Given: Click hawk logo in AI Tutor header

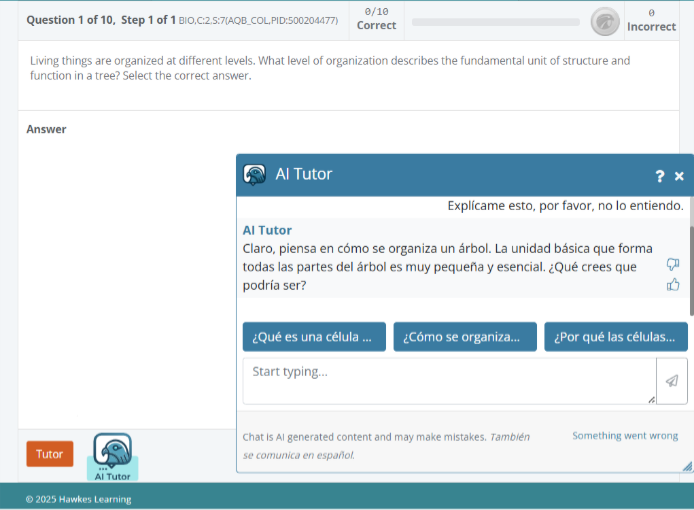Looking at the screenshot, I should pyautogui.click(x=254, y=175).
